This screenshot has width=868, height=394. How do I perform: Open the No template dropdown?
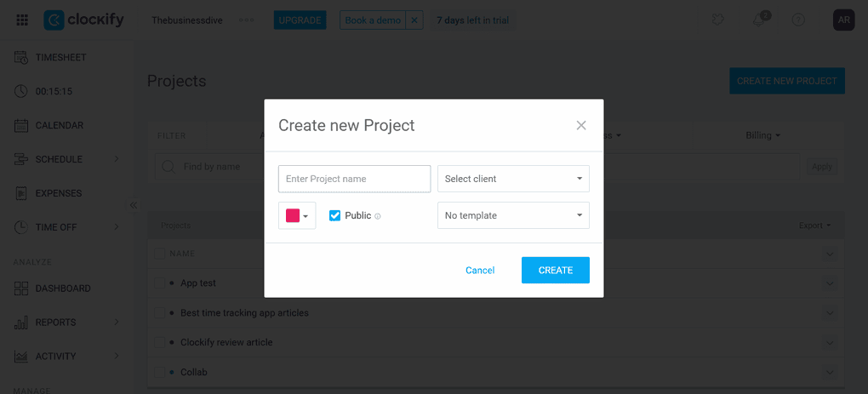click(x=513, y=215)
